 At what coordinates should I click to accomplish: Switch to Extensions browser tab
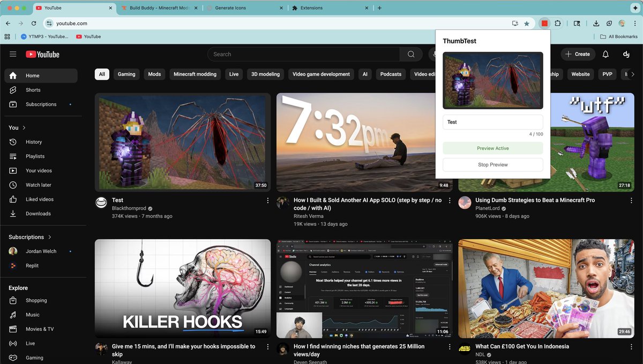point(330,8)
